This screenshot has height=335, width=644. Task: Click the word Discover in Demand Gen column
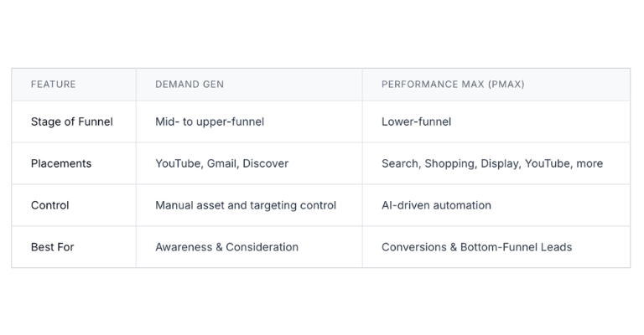265,163
